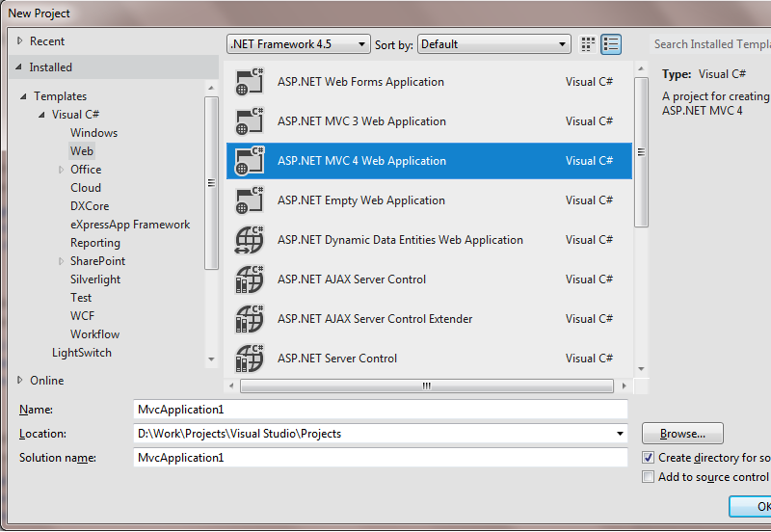Click the Search Installed Templates box
The height and width of the screenshot is (532, 771).
tap(710, 44)
